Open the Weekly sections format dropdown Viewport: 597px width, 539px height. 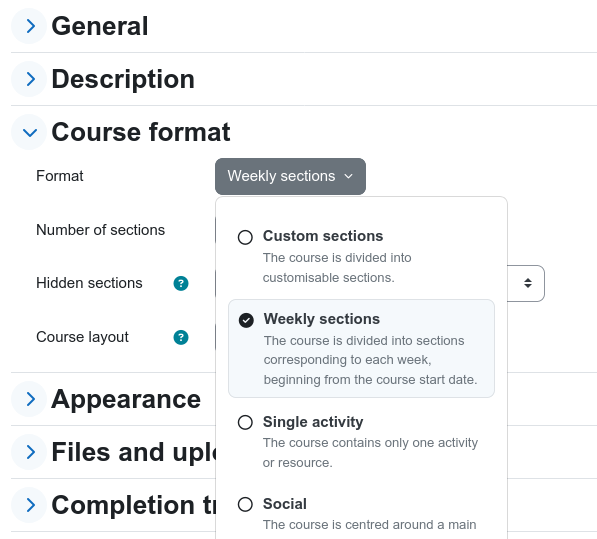coord(291,177)
